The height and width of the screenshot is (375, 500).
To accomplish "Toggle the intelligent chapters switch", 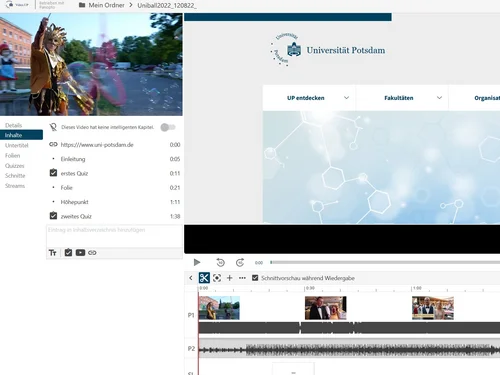I will [168, 127].
